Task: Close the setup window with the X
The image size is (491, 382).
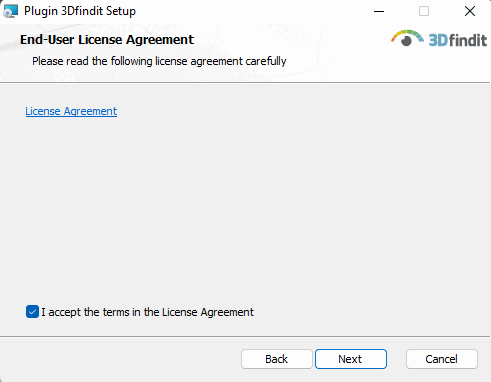Action: (x=470, y=11)
